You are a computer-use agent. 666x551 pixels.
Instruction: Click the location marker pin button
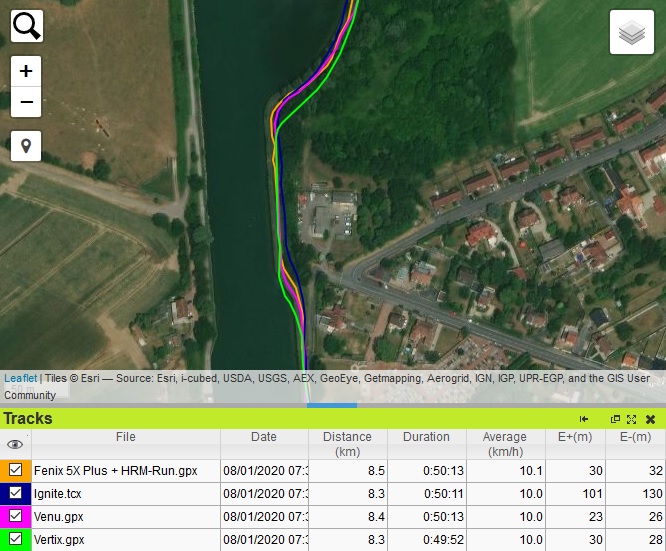[26, 146]
